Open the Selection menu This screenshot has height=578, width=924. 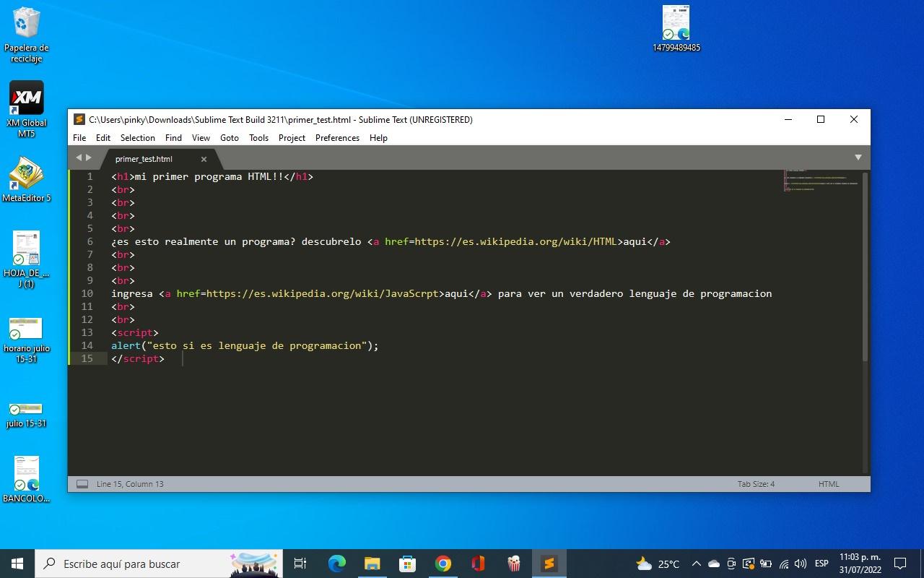tap(137, 138)
